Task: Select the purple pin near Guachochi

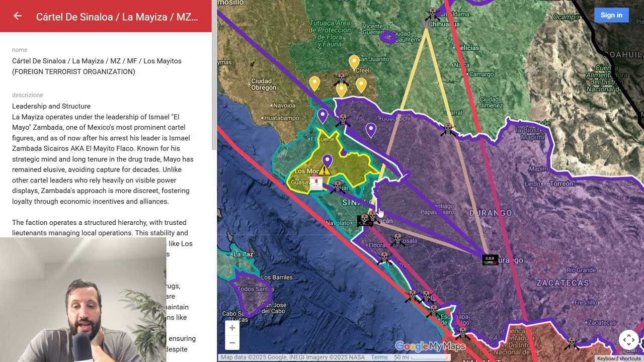Action: coord(371,130)
